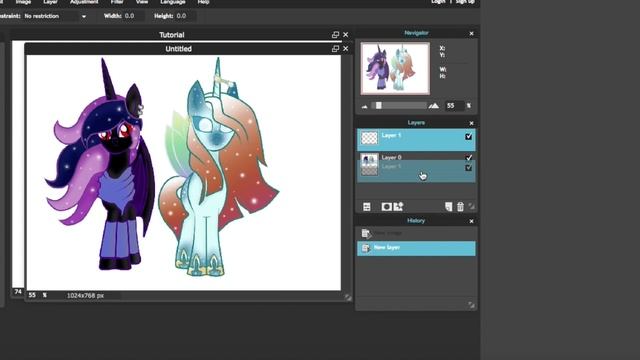
Task: Click the Navigator zoom percent field
Action: tap(455, 106)
